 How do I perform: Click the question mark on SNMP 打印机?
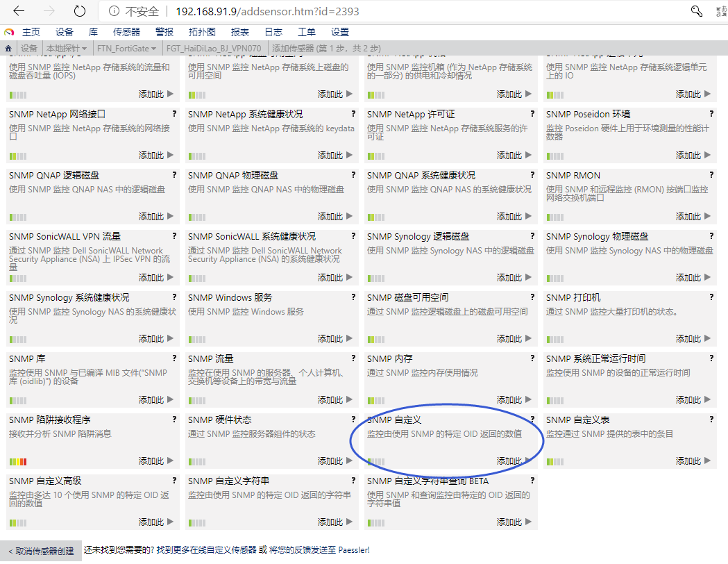[711, 297]
